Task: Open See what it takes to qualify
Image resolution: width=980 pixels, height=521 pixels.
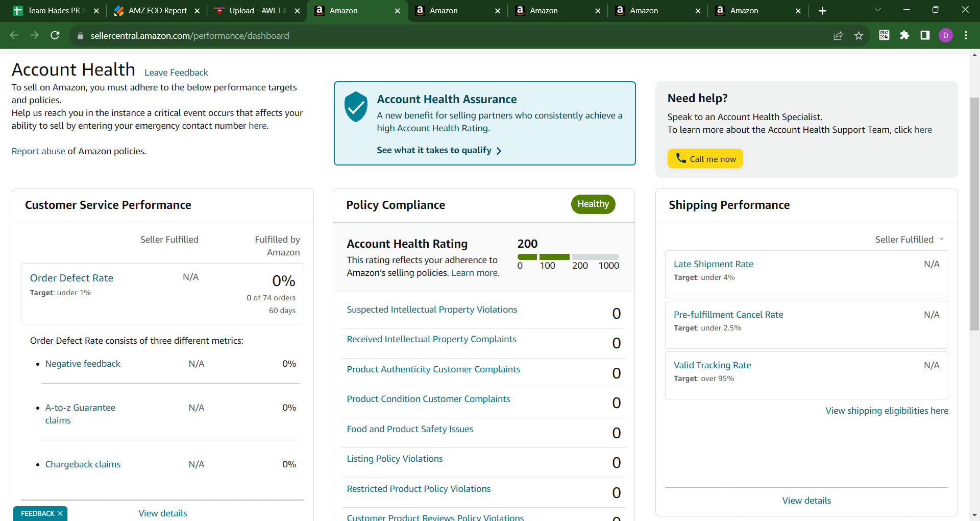Action: 439,150
